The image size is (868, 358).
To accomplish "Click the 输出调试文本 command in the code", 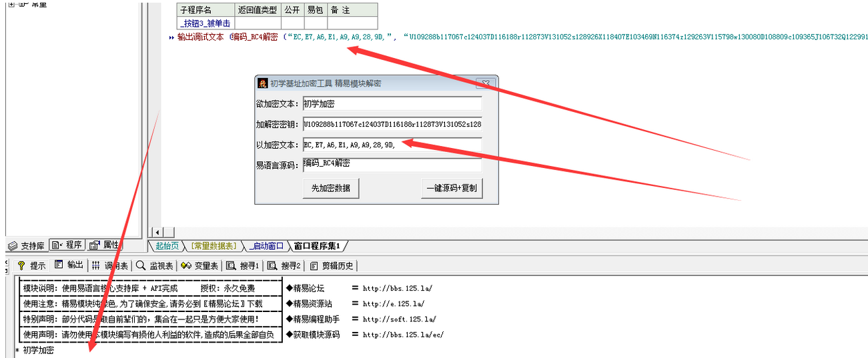I will click(201, 37).
